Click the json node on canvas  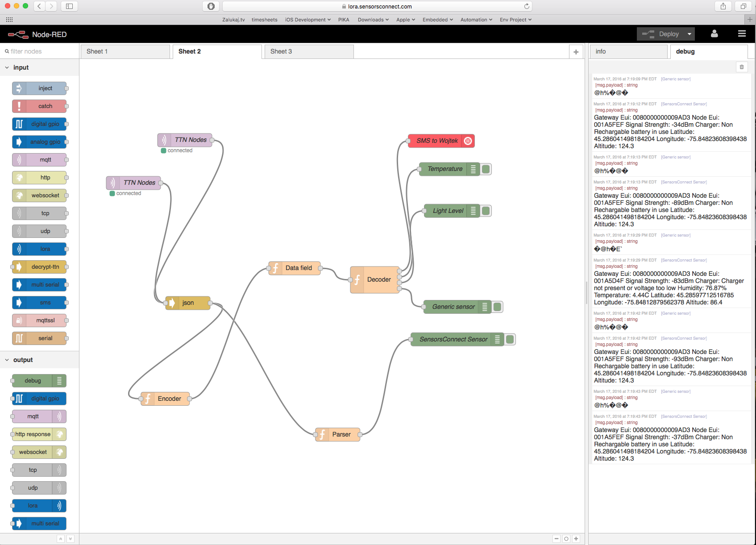pos(188,303)
